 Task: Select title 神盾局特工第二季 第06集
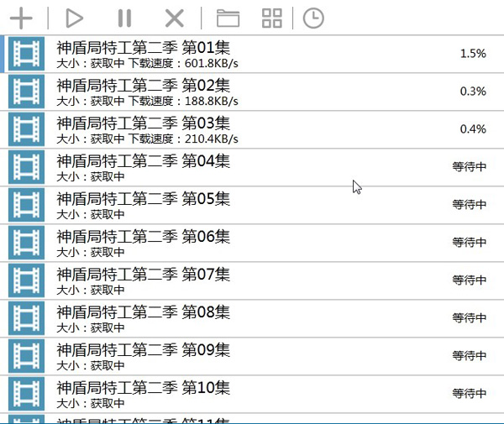click(x=144, y=237)
